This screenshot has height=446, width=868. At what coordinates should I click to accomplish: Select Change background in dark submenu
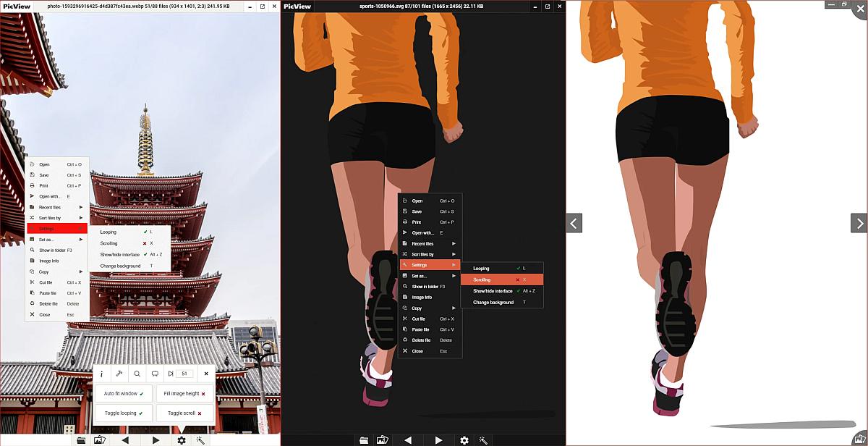[x=502, y=302]
